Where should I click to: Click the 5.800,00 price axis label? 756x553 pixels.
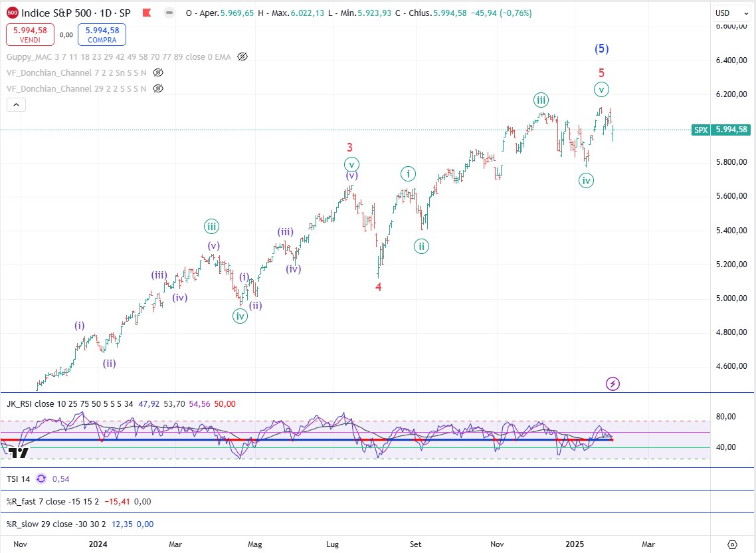pos(731,162)
